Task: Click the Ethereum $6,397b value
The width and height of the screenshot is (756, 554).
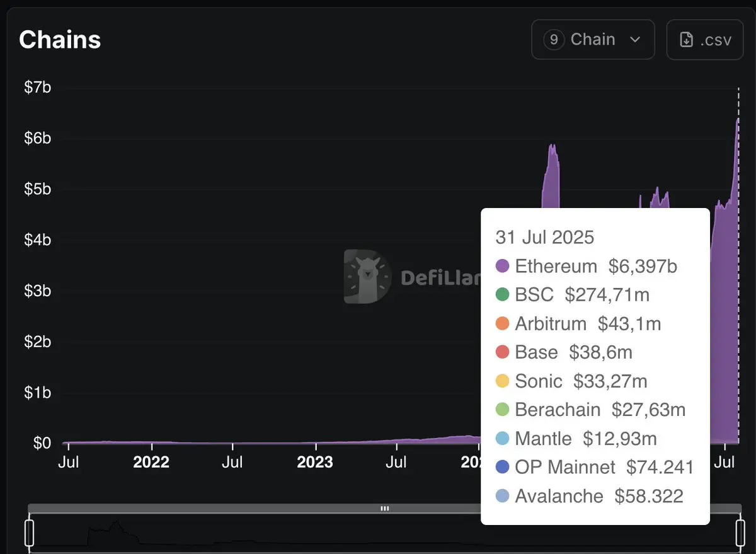Action: pos(643,267)
